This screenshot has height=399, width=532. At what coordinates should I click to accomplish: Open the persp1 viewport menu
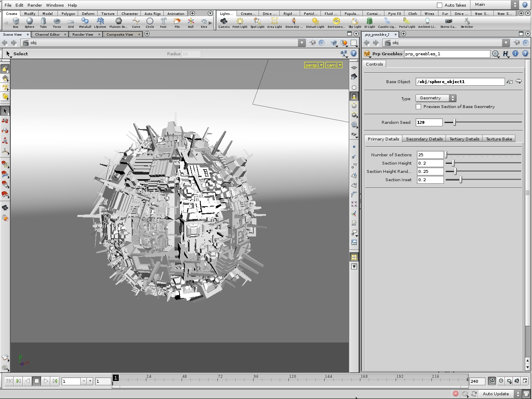(x=313, y=65)
